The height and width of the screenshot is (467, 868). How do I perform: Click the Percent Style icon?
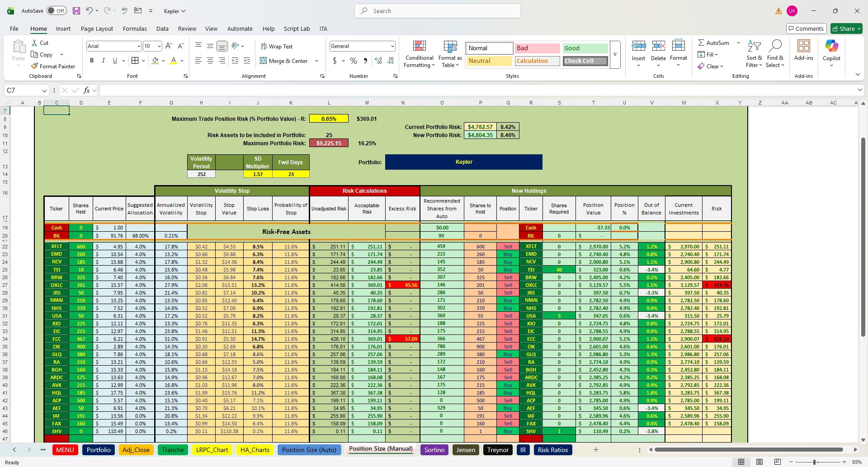click(x=354, y=61)
